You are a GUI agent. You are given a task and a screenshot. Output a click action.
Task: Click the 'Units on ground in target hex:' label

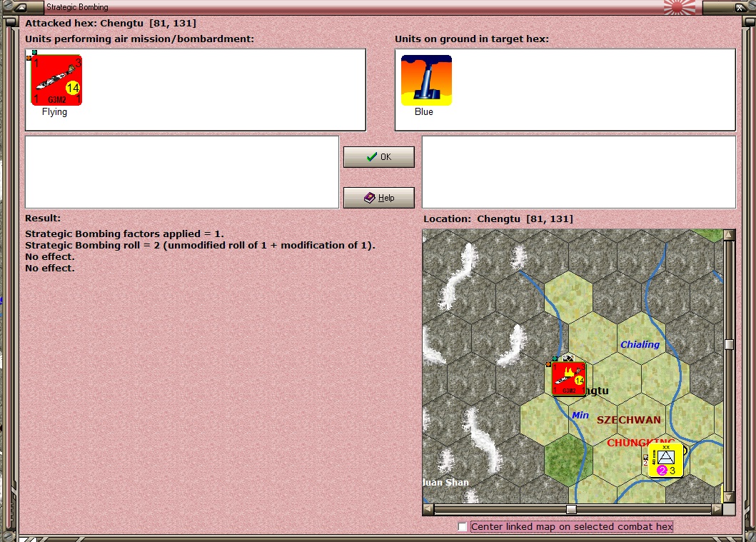(472, 39)
